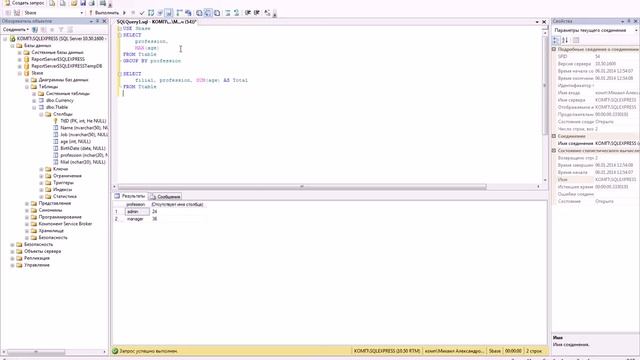The height and width of the screenshot is (360, 640).
Task: Click the Выполнить (Execute) button
Action: 104,13
